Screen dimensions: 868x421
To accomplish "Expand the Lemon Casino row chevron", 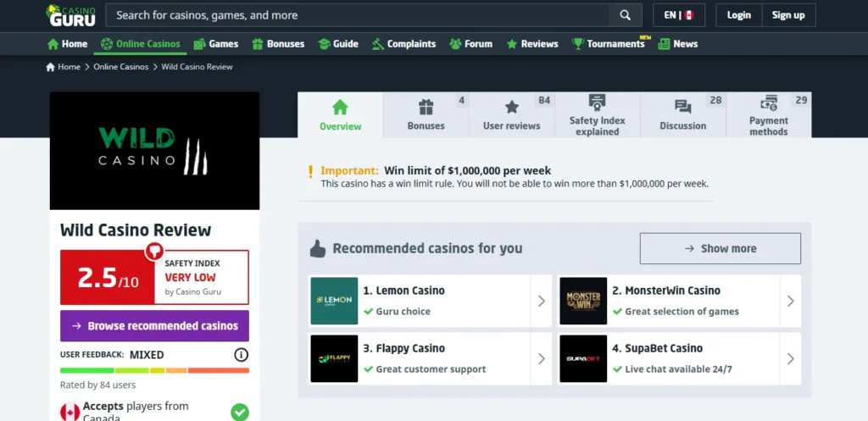I will pyautogui.click(x=542, y=301).
